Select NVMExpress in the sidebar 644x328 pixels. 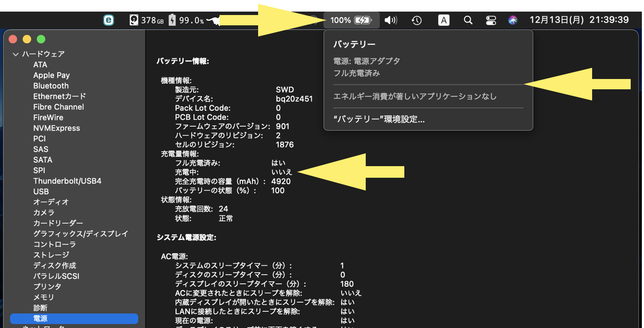[x=57, y=128]
